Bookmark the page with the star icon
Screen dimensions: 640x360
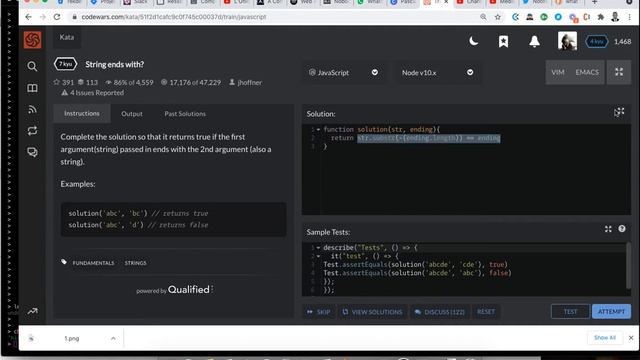498,17
